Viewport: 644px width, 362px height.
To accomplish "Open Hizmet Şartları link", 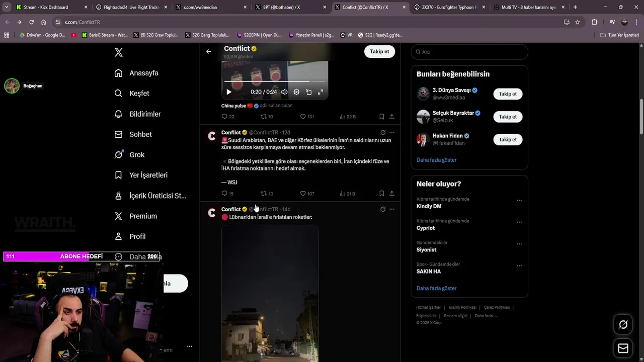I will click(429, 307).
